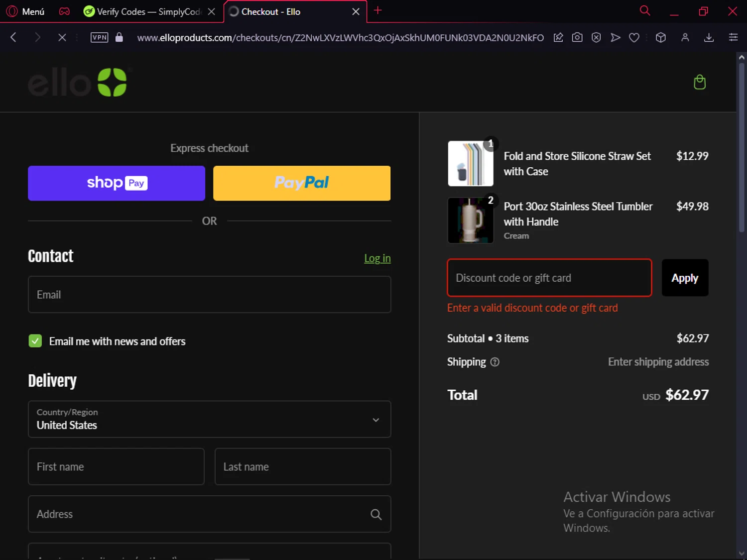Screen dimensions: 747x560
Task: Click the $49.98 tumbler price
Action: (692, 206)
